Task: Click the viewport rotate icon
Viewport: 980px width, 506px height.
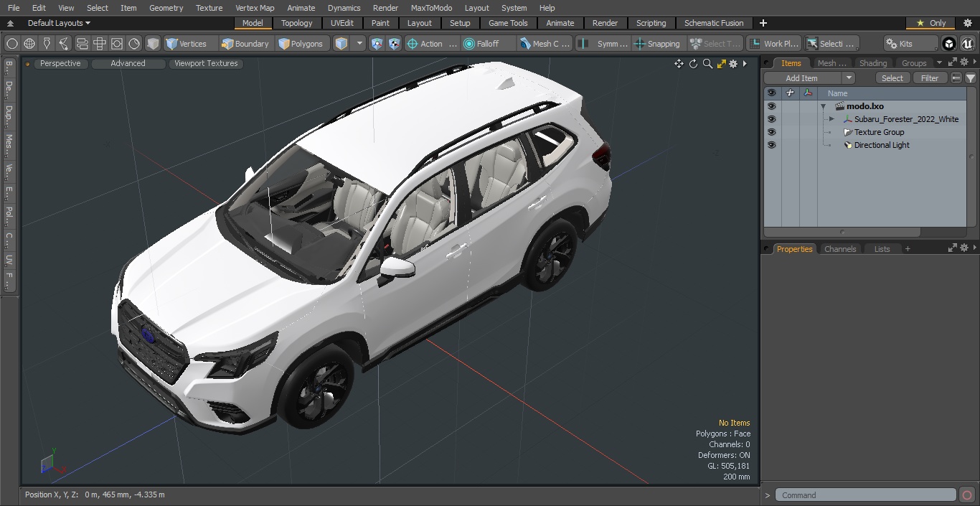Action: pyautogui.click(x=693, y=64)
